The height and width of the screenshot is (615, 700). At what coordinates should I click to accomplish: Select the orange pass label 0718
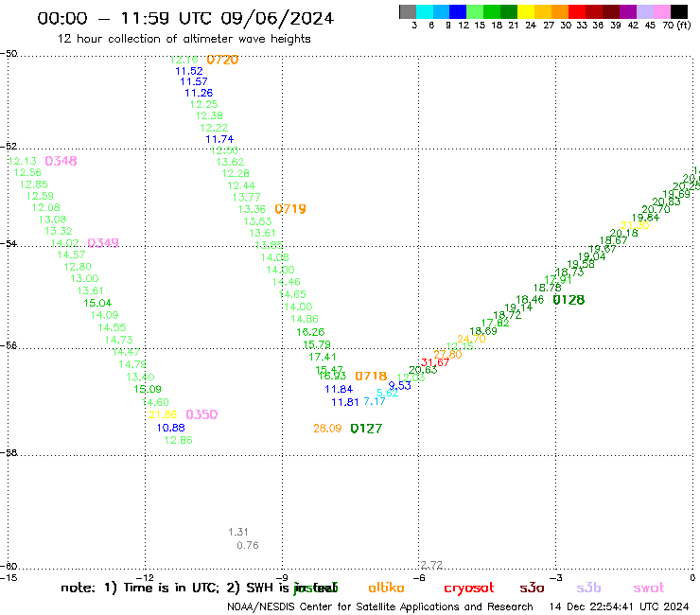point(371,376)
